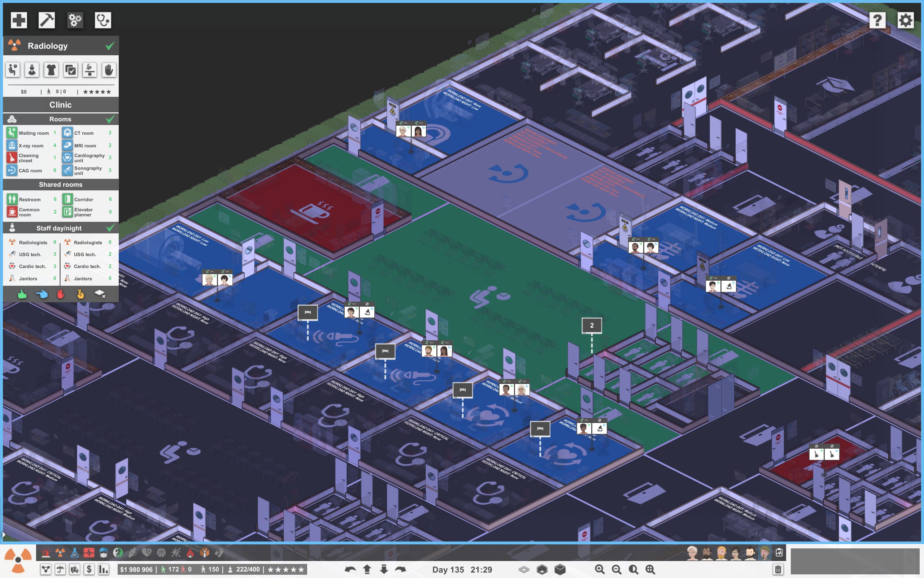
Task: Click the red stop hand
Action: pyautogui.click(x=61, y=294)
